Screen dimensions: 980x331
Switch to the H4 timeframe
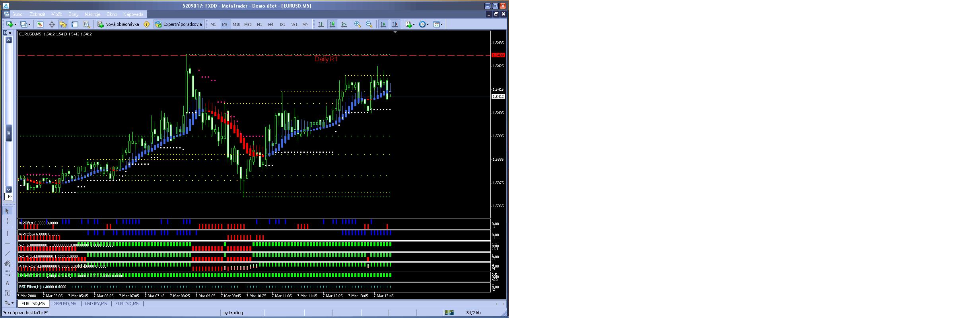[271, 24]
